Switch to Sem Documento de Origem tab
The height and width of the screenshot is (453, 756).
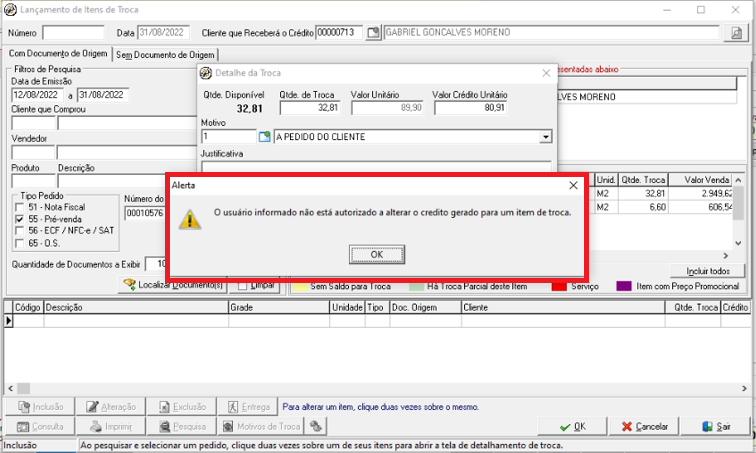[x=165, y=55]
